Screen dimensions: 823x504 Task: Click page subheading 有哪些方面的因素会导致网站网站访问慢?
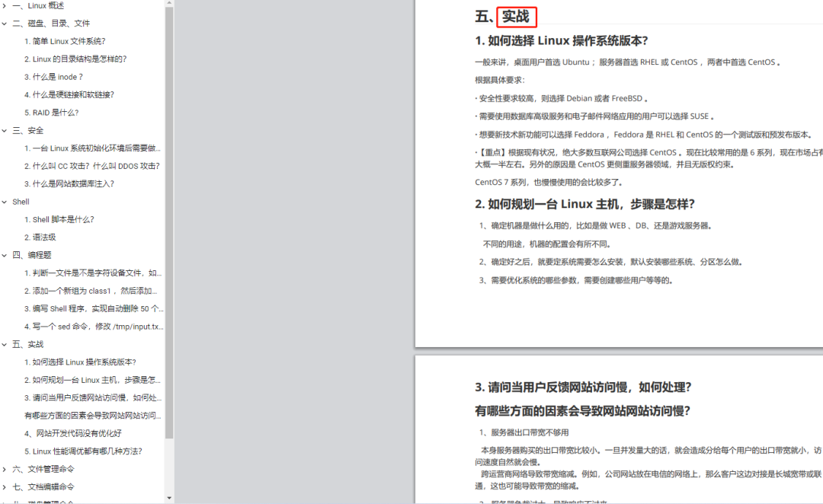(x=583, y=411)
